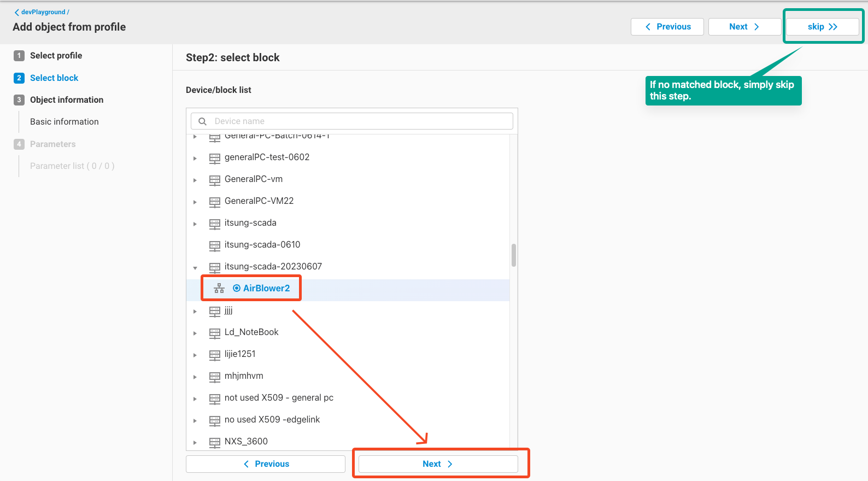Click the back chevron beside devPlayground

pyautogui.click(x=16, y=12)
